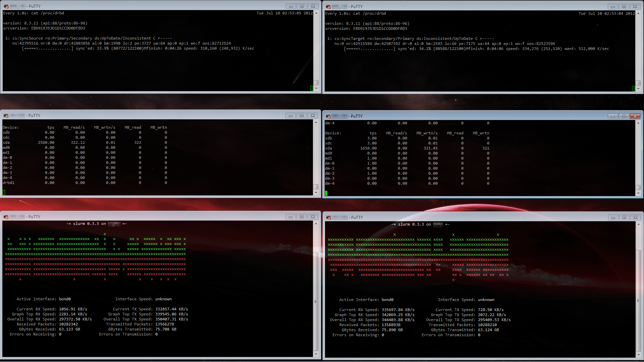Screen dimensions: 644x362
Task: Open PuTTY system menu icon of SyncTarget window
Action: click(328, 7)
